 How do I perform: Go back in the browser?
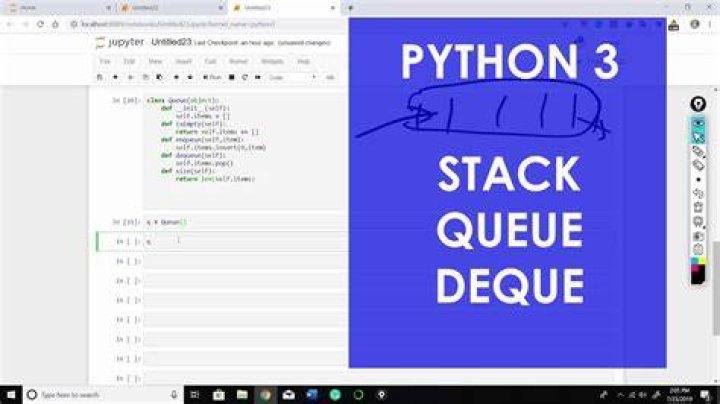tap(10, 24)
